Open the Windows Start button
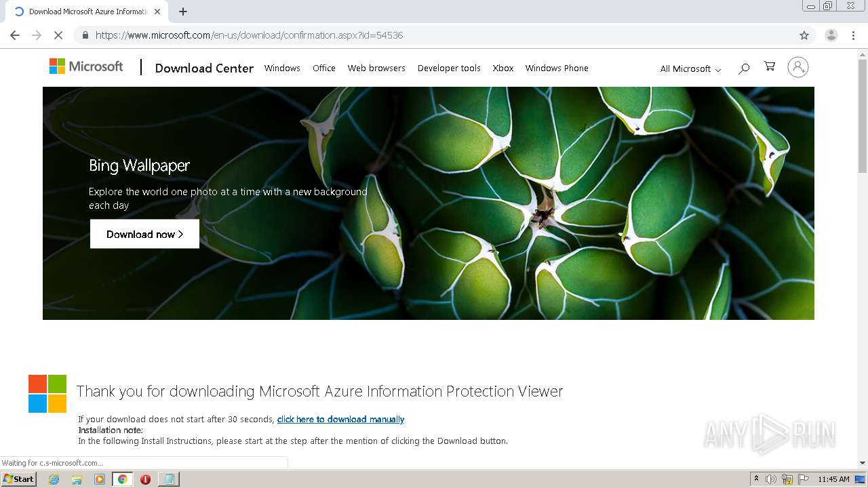 (x=18, y=479)
